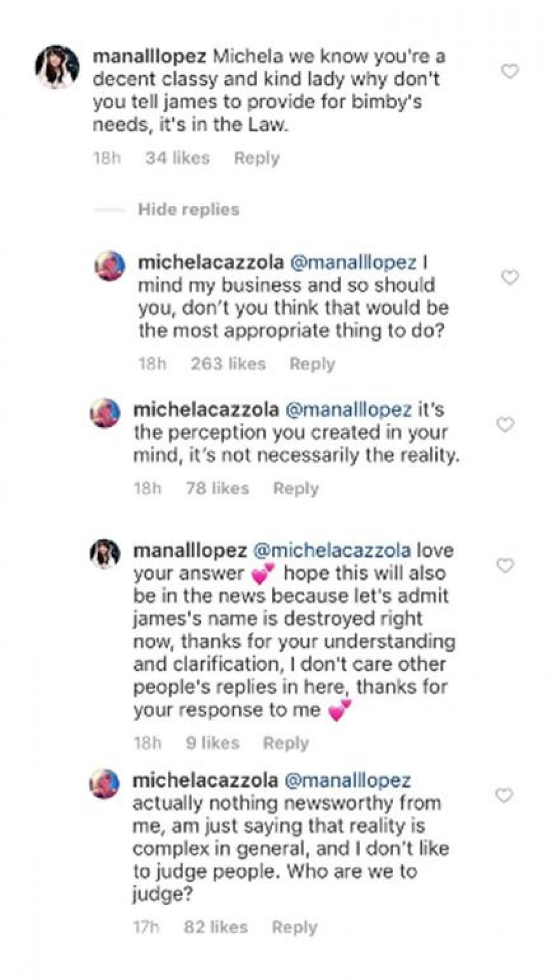View the 82 likes on last reply
Image resolution: width=552 pixels, height=980 pixels.
tap(215, 928)
